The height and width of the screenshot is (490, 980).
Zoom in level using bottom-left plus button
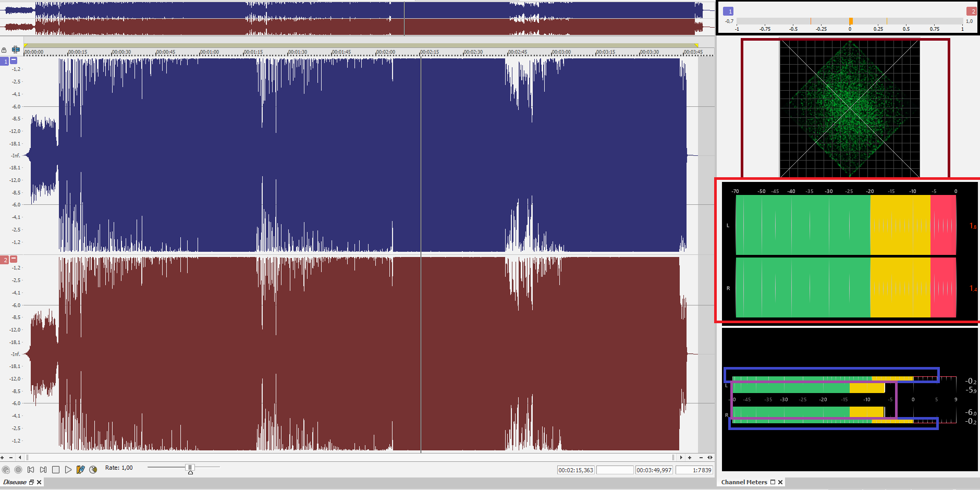pos(3,458)
